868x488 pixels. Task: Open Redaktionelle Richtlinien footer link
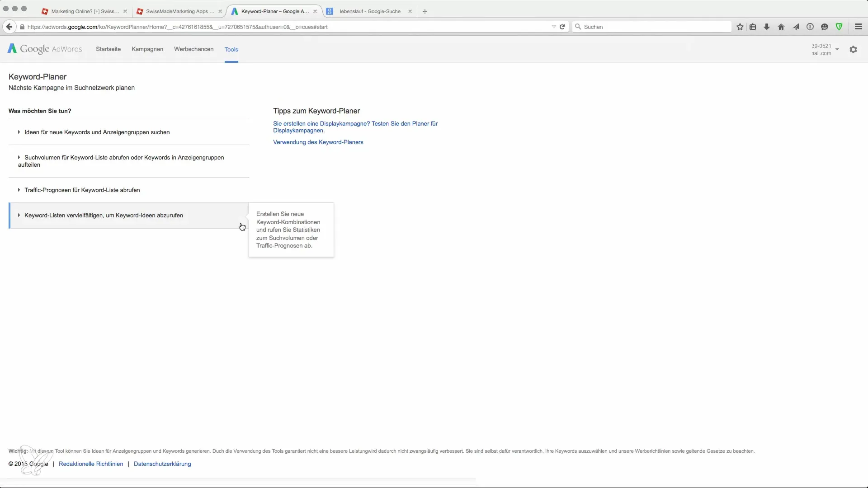(91, 464)
